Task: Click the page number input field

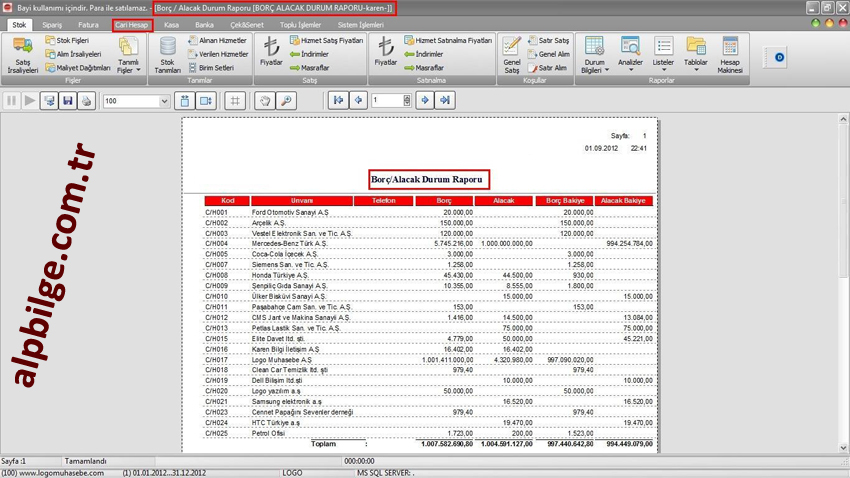Action: coord(387,101)
